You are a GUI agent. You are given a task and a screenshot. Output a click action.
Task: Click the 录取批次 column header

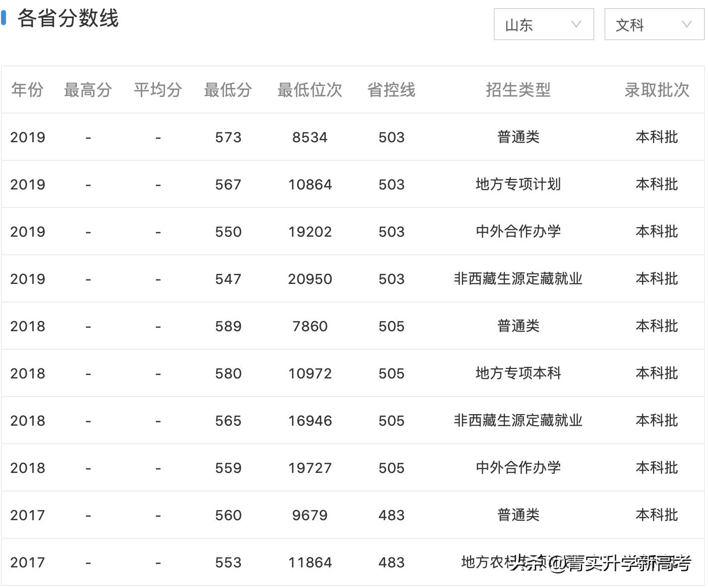pos(656,90)
